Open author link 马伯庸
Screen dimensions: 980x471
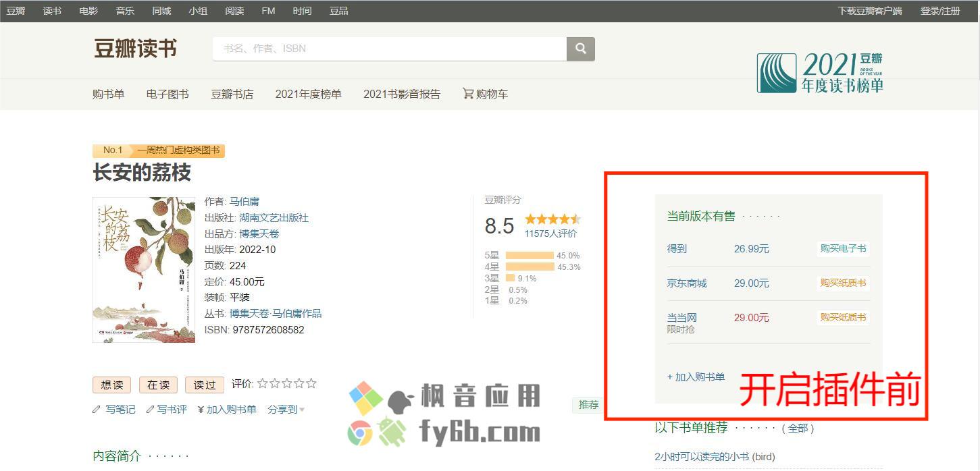pyautogui.click(x=244, y=202)
